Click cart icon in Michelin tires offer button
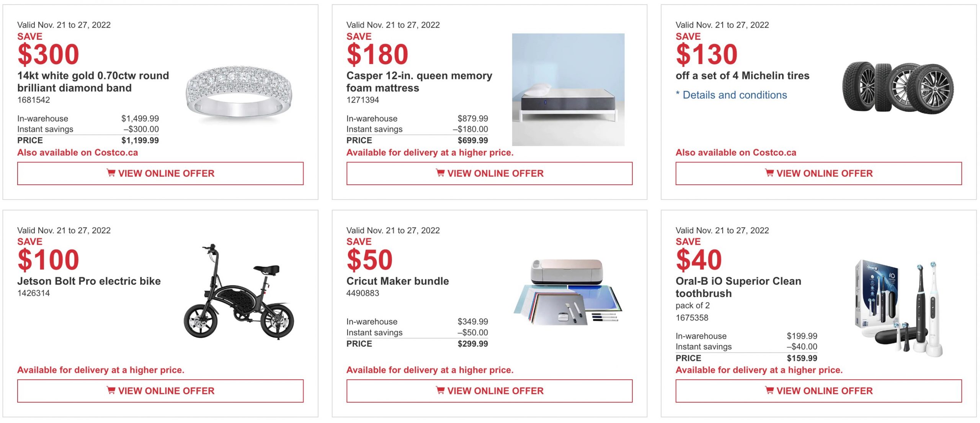Image resolution: width=980 pixels, height=423 pixels. 769,173
